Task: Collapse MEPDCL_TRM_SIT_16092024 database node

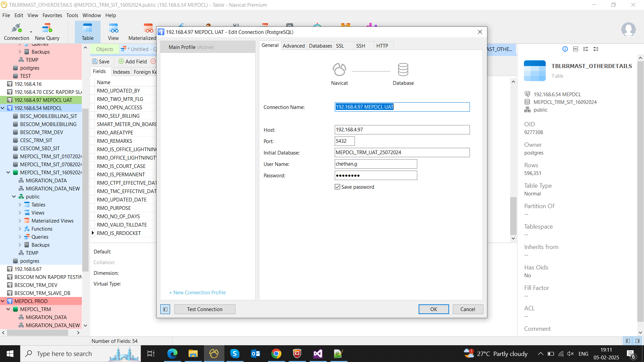Action: [8, 173]
